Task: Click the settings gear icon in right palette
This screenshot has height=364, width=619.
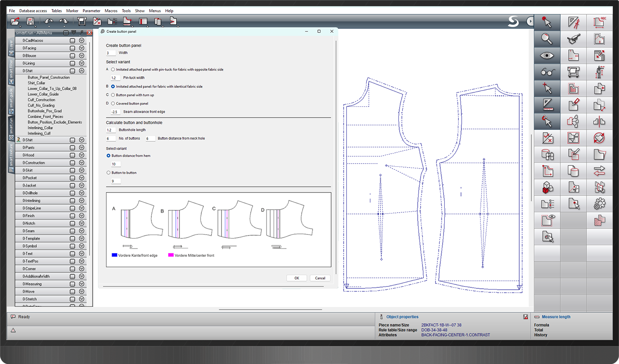Action: click(599, 203)
